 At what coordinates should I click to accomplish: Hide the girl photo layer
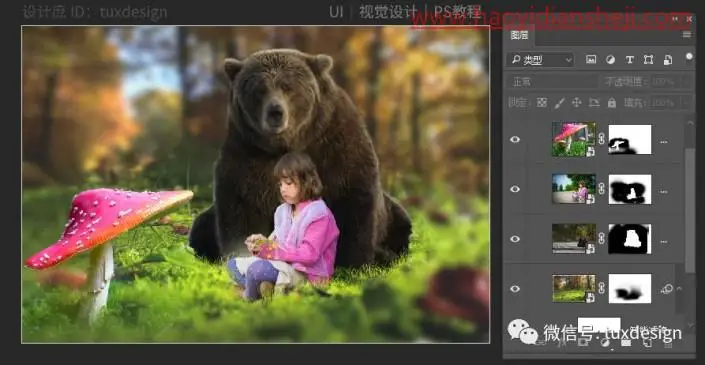(x=515, y=189)
